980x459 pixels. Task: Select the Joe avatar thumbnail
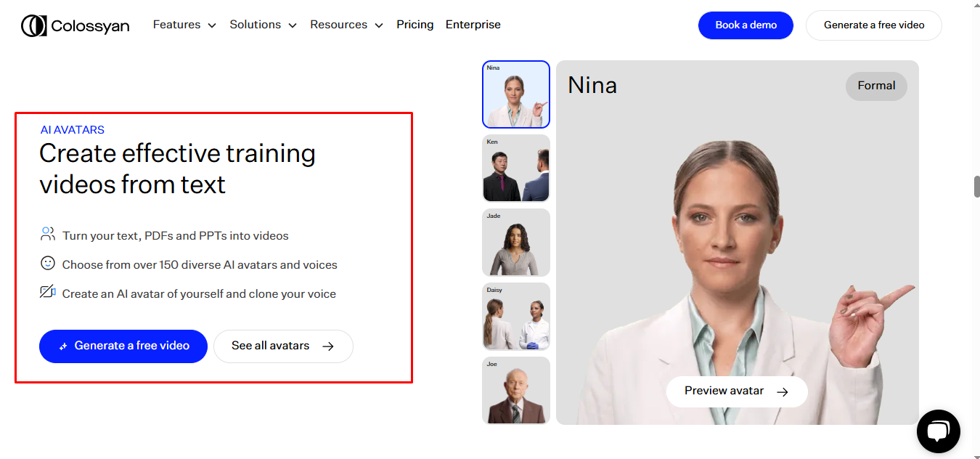(x=516, y=391)
